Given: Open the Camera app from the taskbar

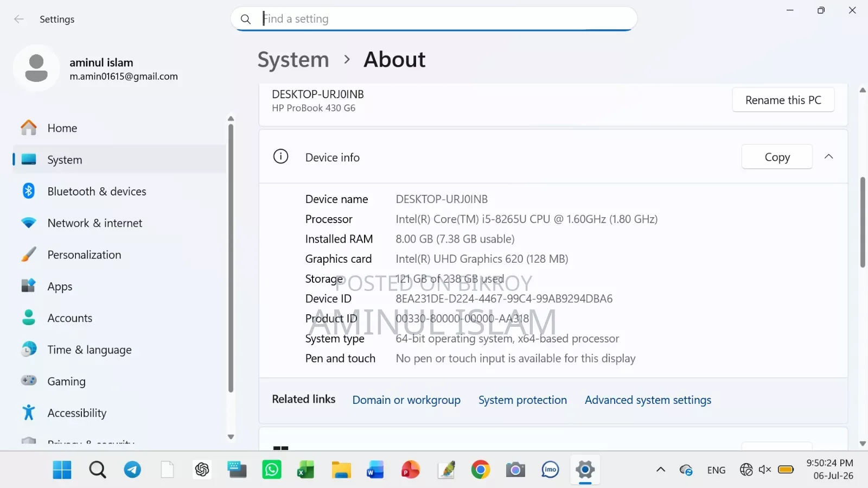Looking at the screenshot, I should pyautogui.click(x=515, y=470).
